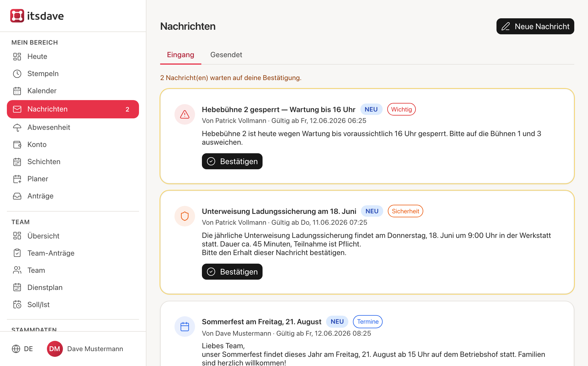Open the Abwesenheit umbrella icon
Screen dimensions: 588x366
tap(17, 128)
